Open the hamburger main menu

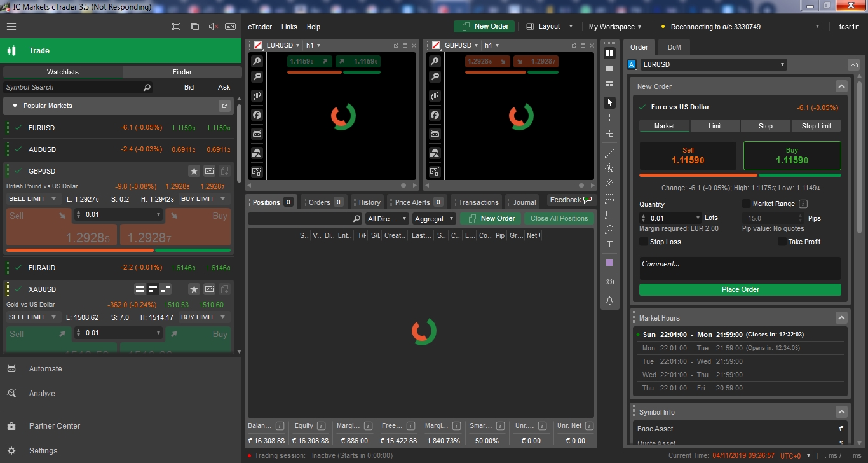coord(11,27)
